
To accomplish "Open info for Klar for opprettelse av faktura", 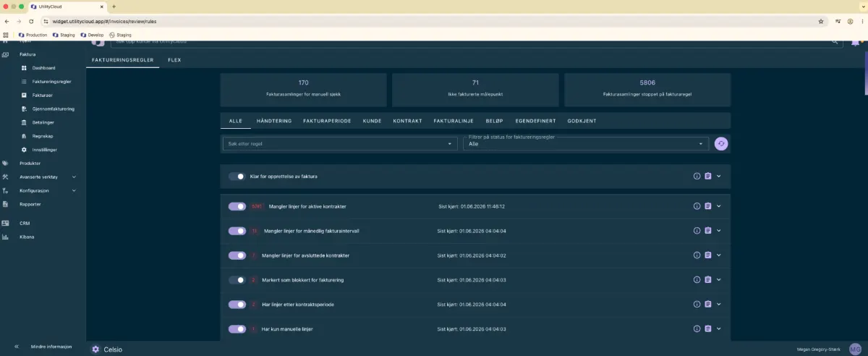I will coord(697,176).
